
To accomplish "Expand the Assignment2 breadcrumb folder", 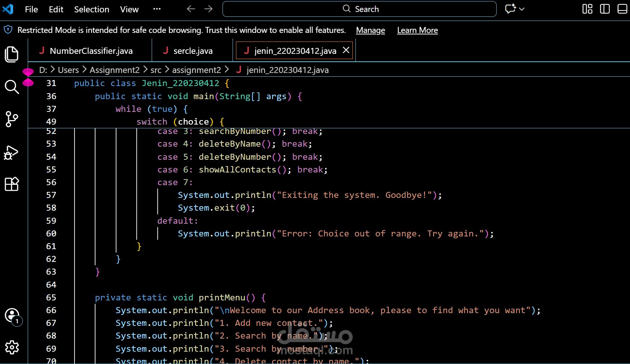I will tap(114, 70).
